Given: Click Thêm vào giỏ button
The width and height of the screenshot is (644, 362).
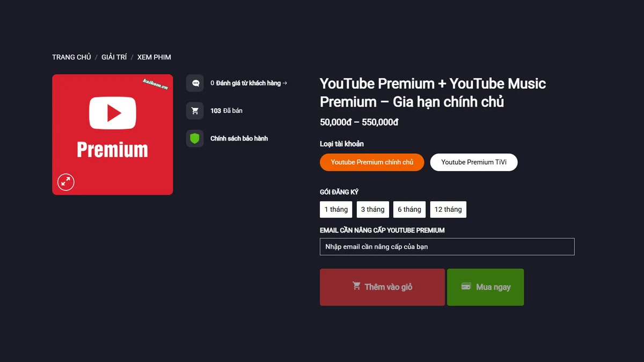Looking at the screenshot, I should pos(382,287).
